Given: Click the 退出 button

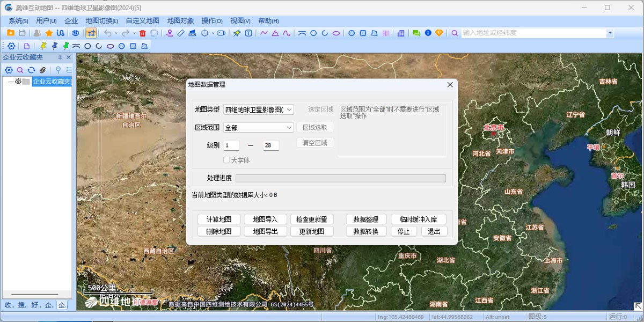Looking at the screenshot, I should 434,231.
